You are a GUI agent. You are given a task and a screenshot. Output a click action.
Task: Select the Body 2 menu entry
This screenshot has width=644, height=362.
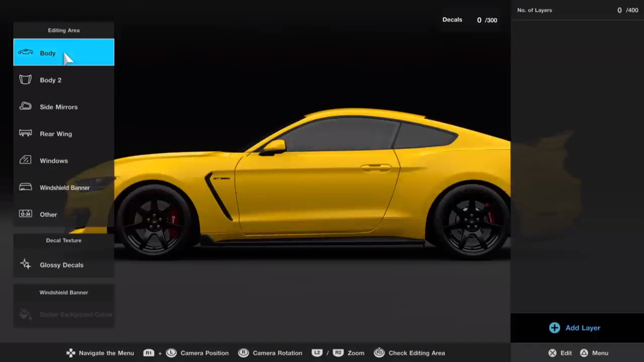tap(51, 80)
